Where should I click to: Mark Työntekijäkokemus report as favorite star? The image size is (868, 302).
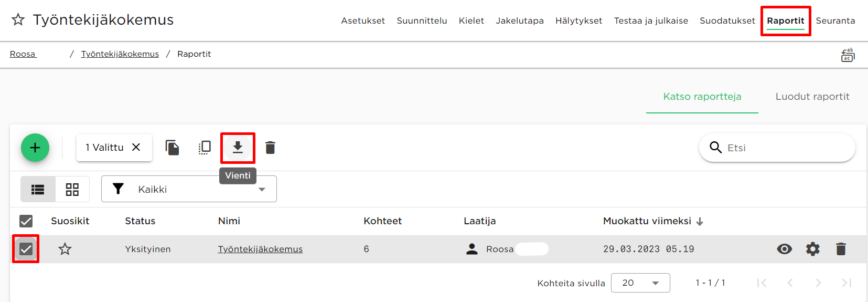65,249
